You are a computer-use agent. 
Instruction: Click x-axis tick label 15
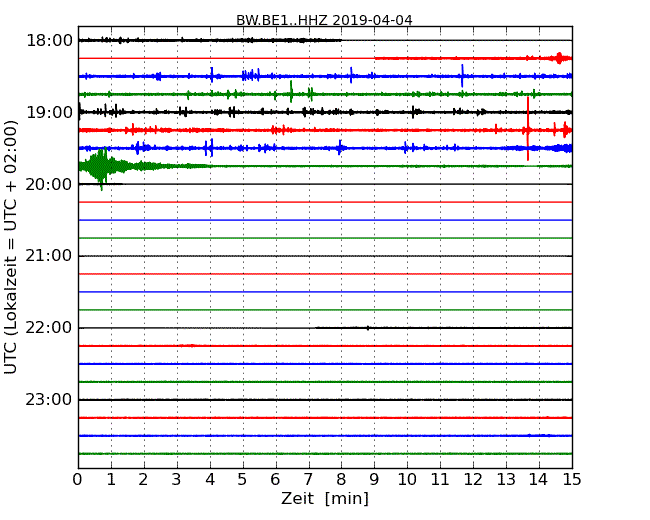[572, 479]
